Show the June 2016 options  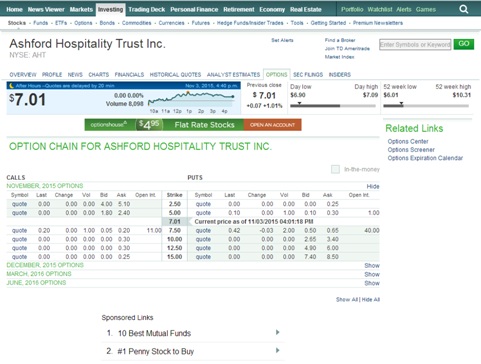click(372, 283)
